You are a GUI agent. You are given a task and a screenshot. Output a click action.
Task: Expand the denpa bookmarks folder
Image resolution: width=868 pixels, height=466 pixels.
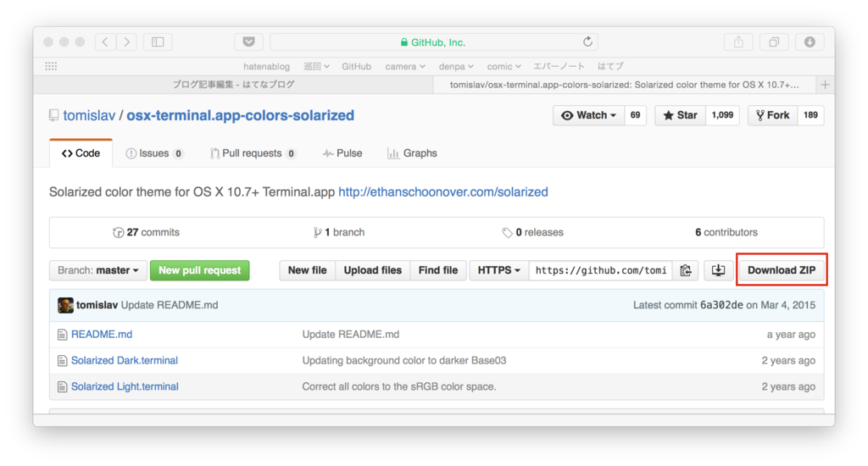coord(456,66)
